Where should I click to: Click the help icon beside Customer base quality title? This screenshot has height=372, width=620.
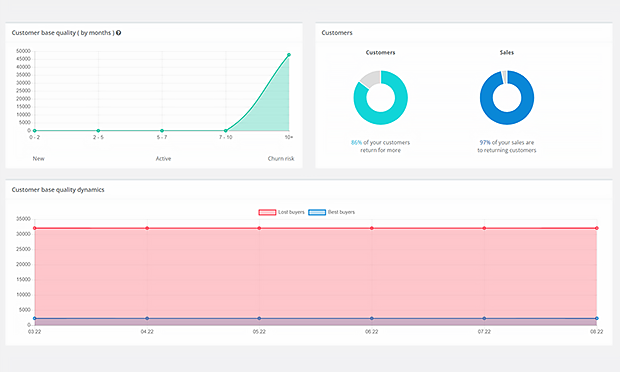pos(118,33)
